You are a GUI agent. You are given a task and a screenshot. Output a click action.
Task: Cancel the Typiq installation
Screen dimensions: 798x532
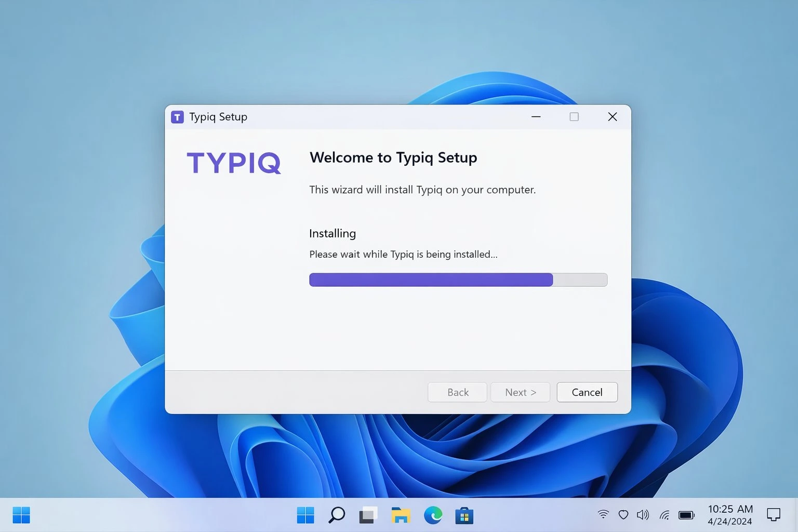587,392
